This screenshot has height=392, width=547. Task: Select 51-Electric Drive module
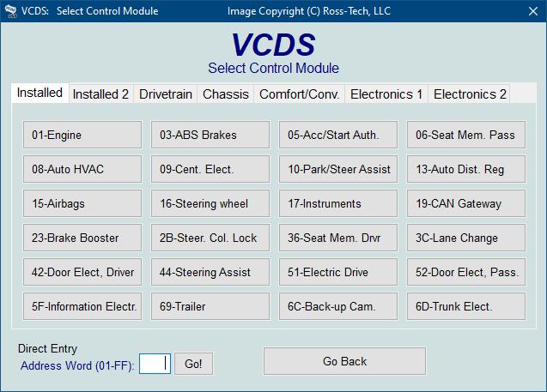coord(338,272)
